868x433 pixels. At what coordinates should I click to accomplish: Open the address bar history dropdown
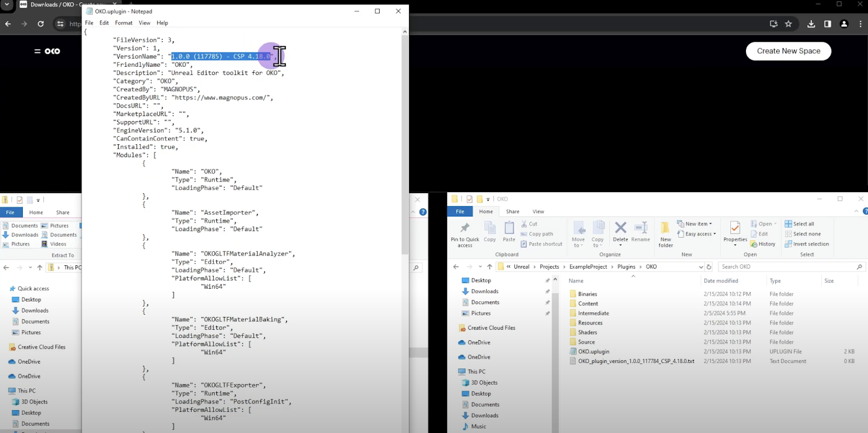[x=700, y=267]
